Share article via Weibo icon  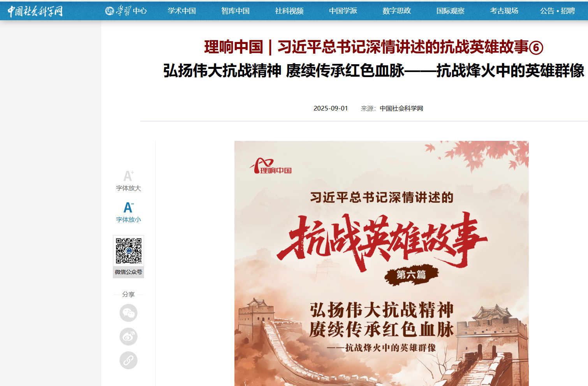pos(129,337)
